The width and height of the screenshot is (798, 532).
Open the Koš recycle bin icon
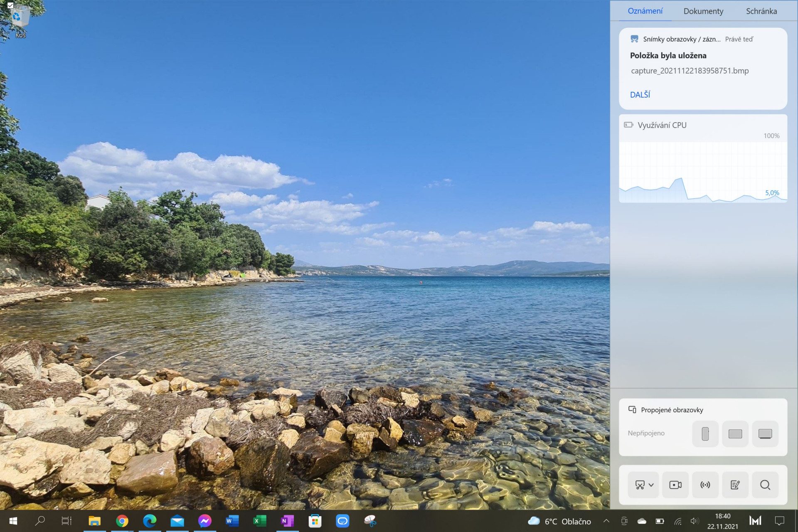click(20, 21)
